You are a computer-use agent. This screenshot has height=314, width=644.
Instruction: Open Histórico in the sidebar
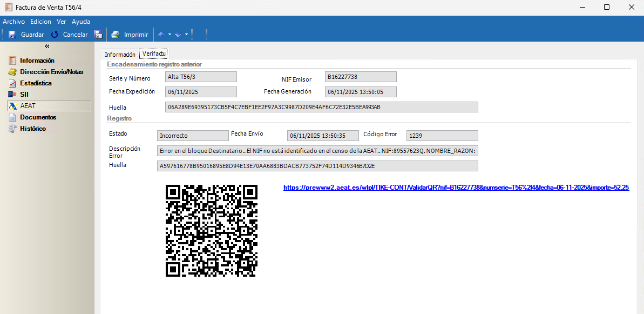click(x=32, y=129)
